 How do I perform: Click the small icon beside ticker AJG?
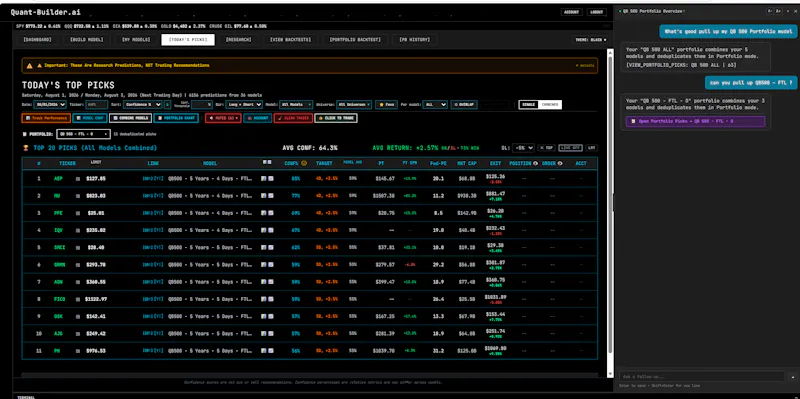point(78,334)
